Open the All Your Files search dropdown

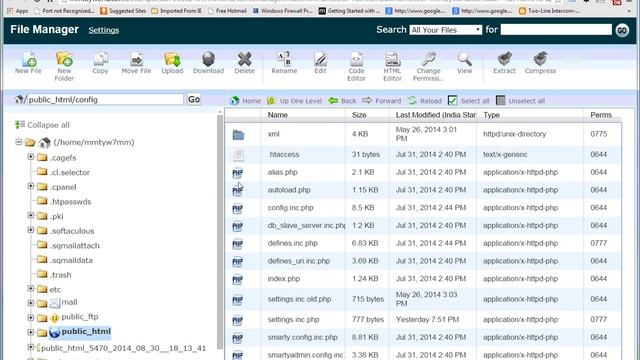click(446, 30)
